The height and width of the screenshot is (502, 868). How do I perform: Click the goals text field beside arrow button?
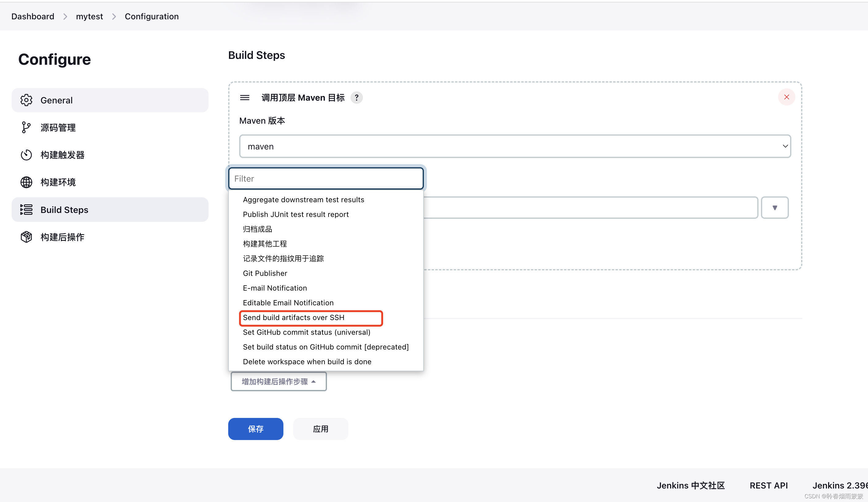[x=590, y=207]
